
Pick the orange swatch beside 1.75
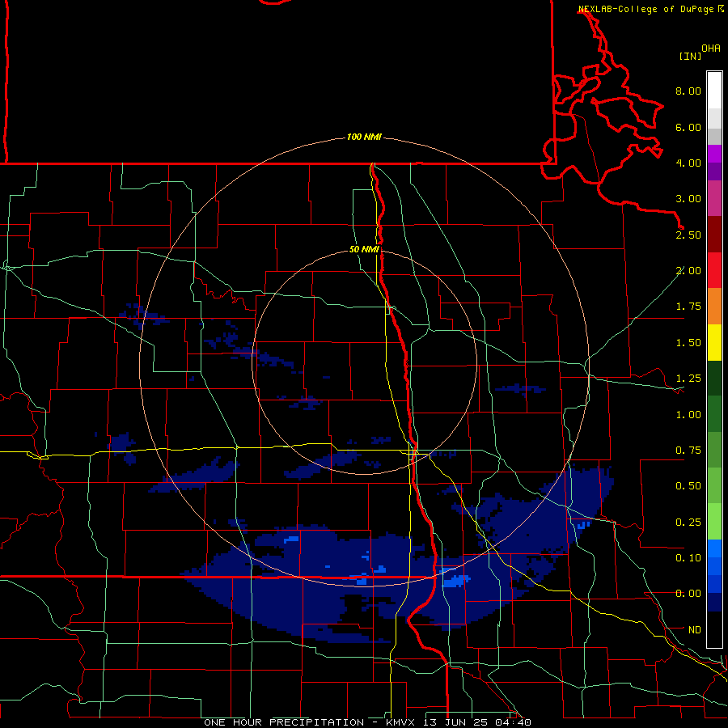coord(714,307)
